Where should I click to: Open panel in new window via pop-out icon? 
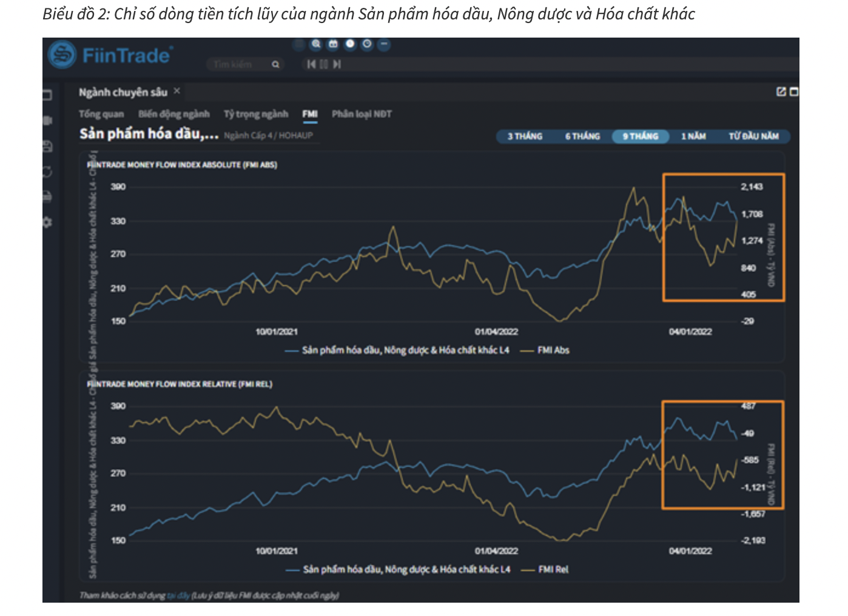click(781, 92)
